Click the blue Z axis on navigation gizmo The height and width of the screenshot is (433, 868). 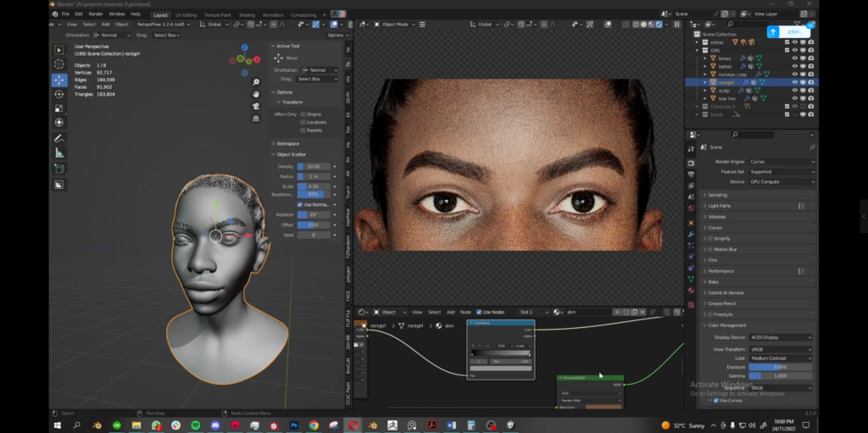(x=245, y=47)
